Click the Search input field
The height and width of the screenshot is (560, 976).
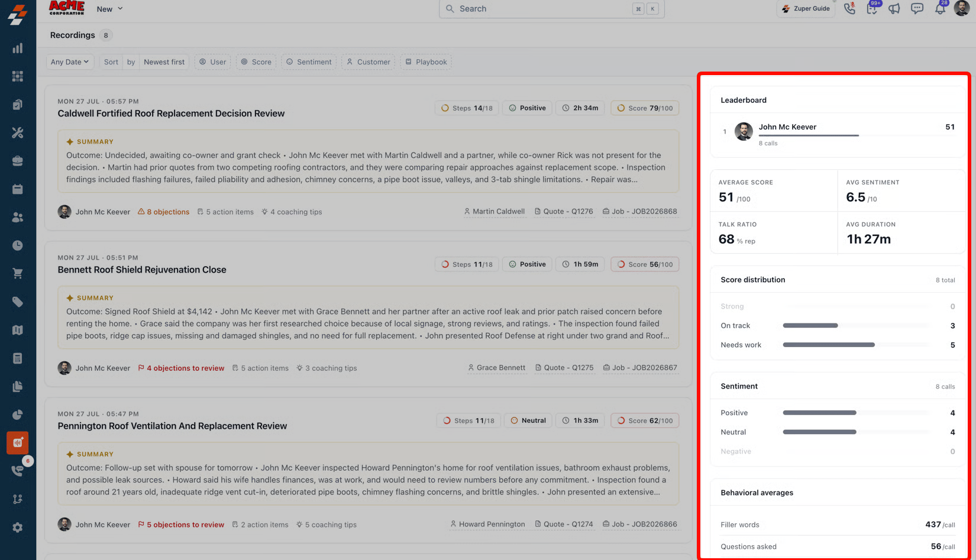pos(552,9)
